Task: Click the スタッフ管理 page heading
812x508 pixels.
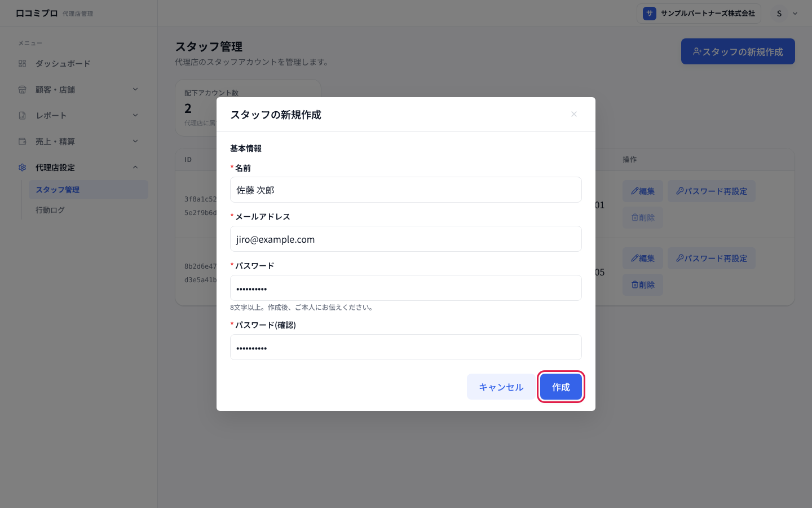Action: pos(209,47)
